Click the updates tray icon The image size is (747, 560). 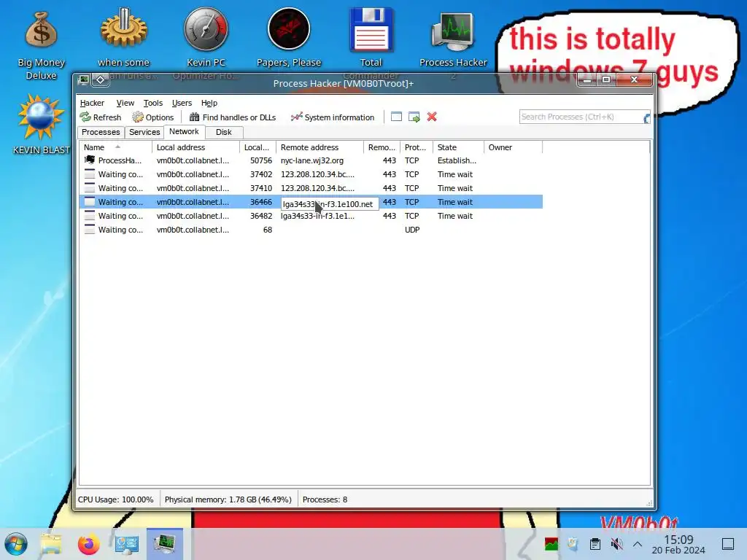[x=573, y=544]
